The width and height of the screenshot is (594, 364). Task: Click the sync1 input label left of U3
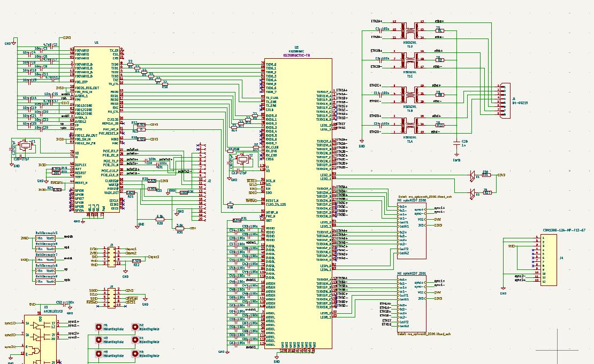coord(10,323)
